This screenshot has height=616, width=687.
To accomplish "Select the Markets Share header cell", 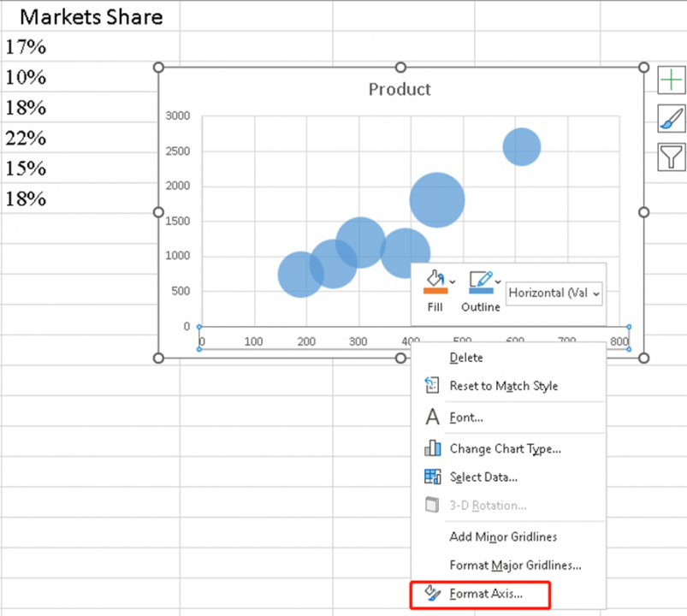I will [91, 16].
